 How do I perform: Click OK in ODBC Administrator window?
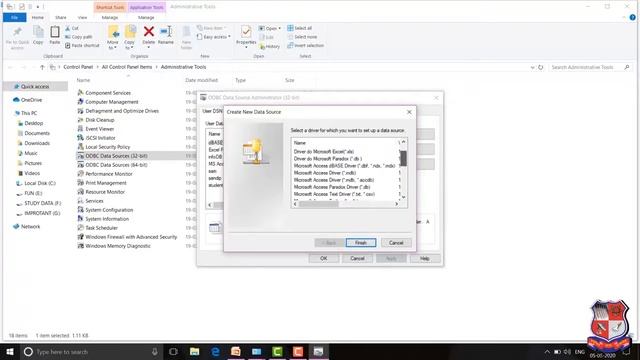[x=324, y=258]
